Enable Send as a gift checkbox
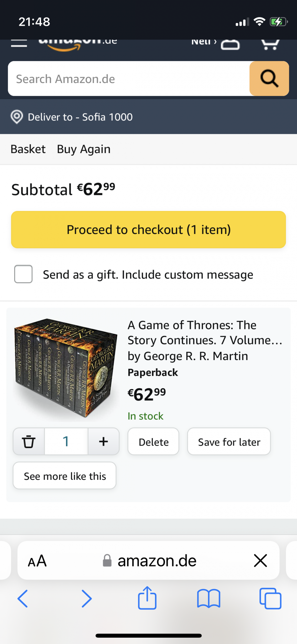This screenshot has width=297, height=644. (23, 274)
